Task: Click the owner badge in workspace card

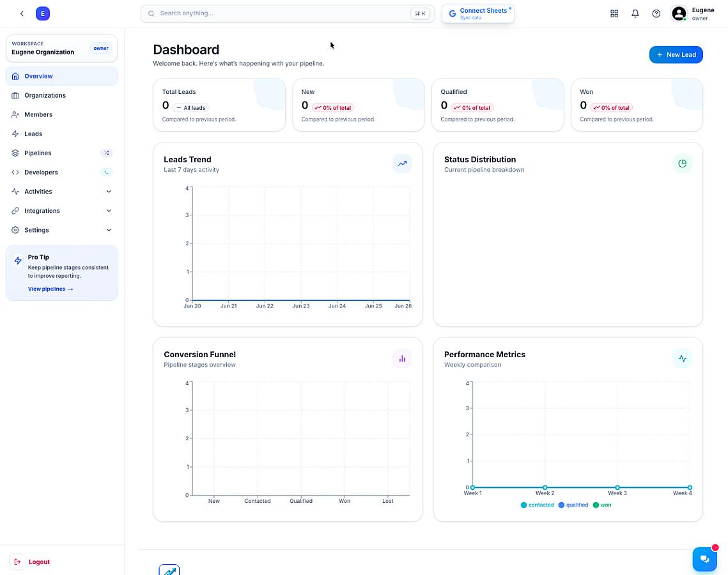Action: (101, 49)
